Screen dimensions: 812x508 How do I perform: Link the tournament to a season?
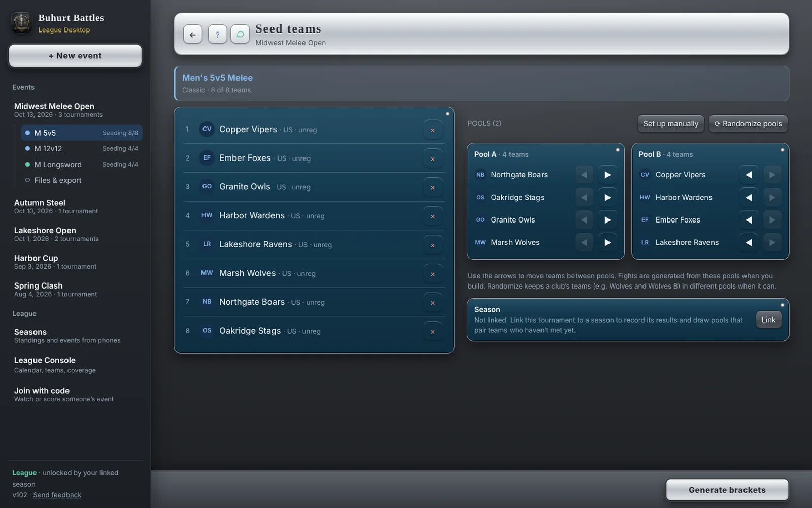768,320
